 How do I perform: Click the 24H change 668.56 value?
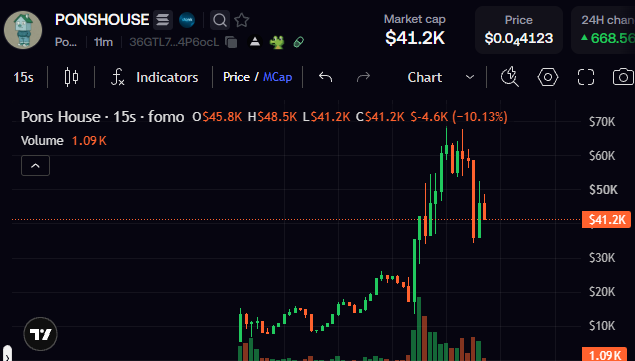point(608,38)
